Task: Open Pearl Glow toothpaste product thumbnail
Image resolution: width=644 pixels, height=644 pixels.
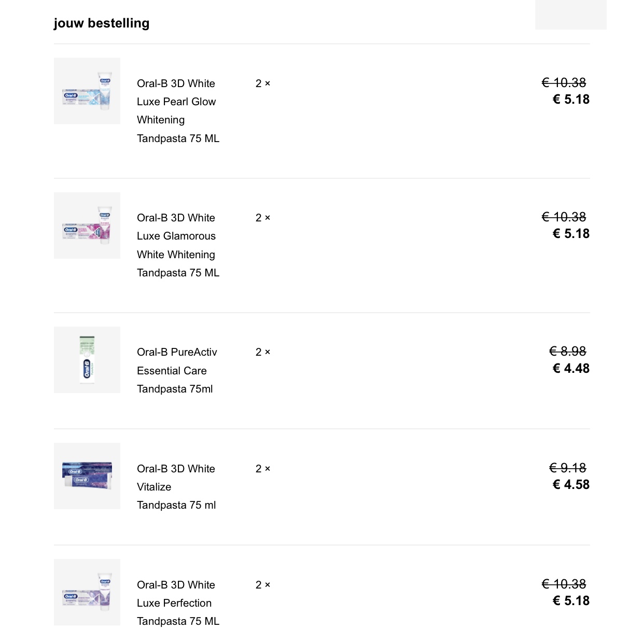Action: (x=87, y=91)
